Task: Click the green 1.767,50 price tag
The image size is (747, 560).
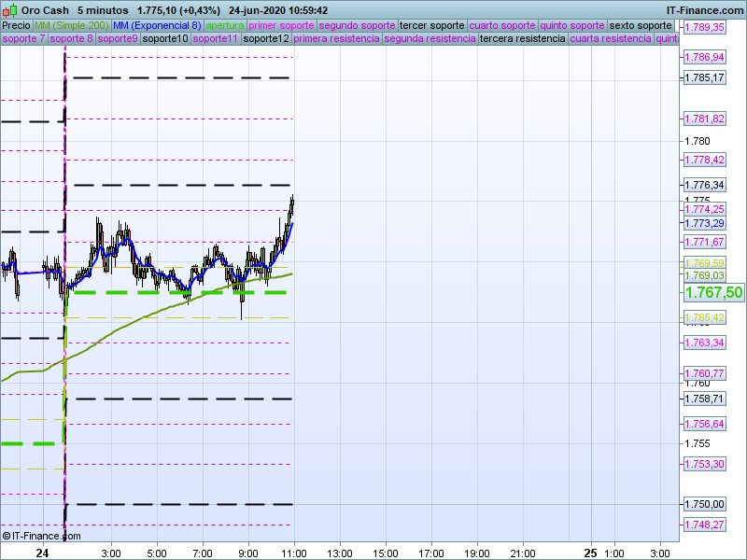Action: [x=714, y=292]
